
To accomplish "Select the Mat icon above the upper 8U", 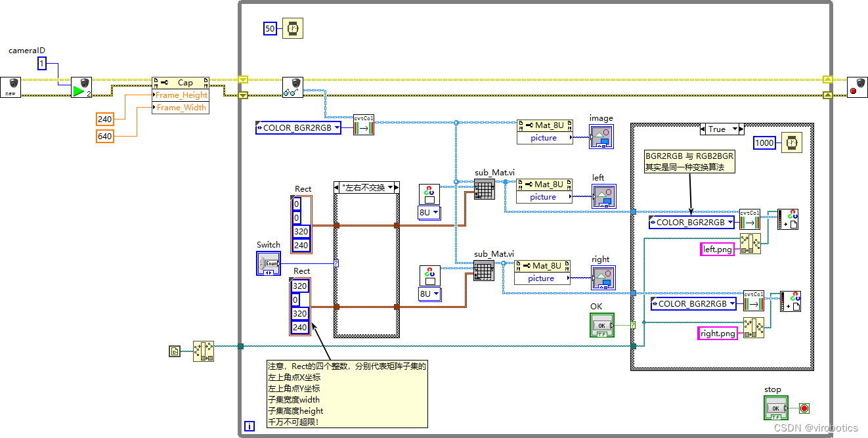I will coord(429,194).
